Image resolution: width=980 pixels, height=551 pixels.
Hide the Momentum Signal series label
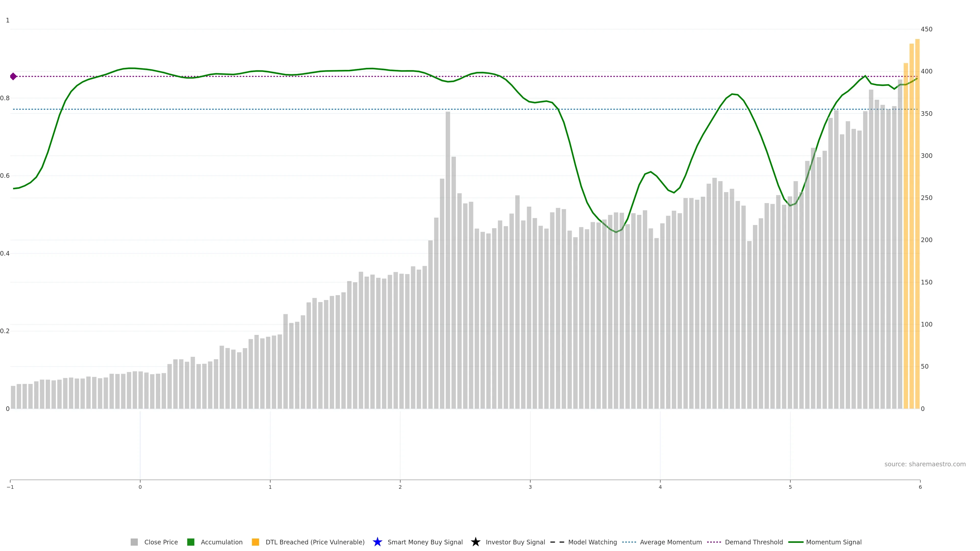834,542
